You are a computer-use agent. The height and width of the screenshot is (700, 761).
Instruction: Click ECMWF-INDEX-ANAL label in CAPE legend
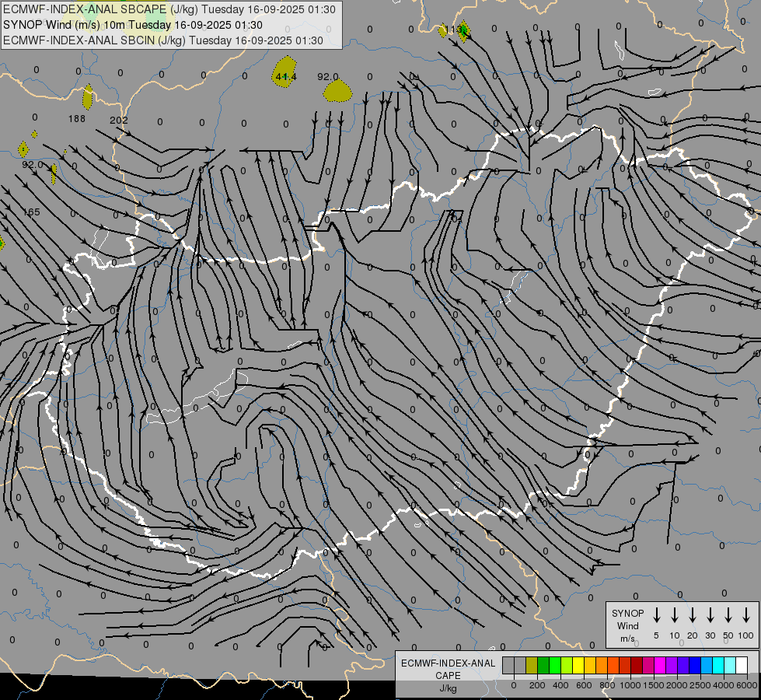(448, 663)
